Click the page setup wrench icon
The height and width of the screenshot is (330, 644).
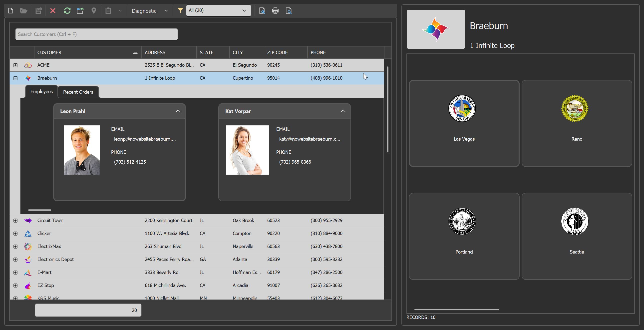point(262,11)
